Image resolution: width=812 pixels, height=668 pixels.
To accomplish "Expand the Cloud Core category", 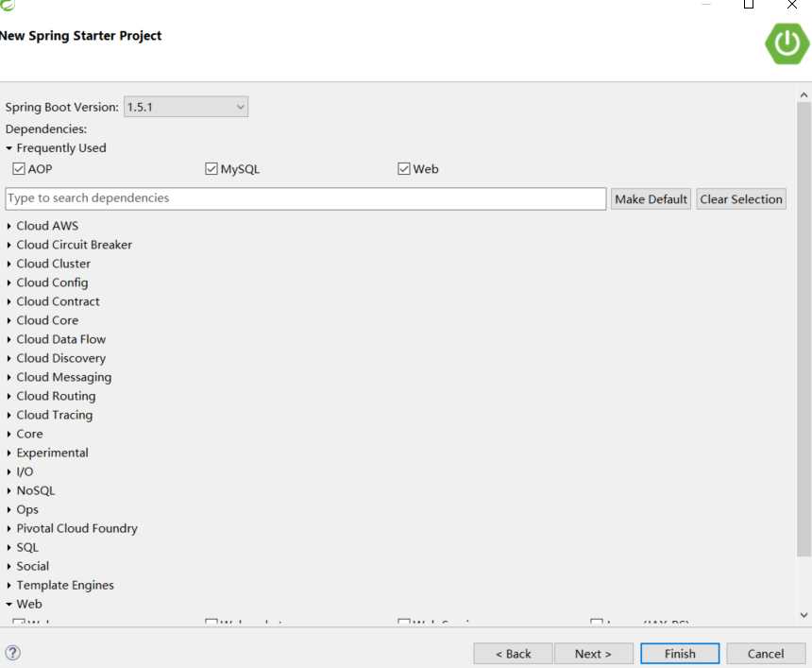I will pyautogui.click(x=8, y=320).
